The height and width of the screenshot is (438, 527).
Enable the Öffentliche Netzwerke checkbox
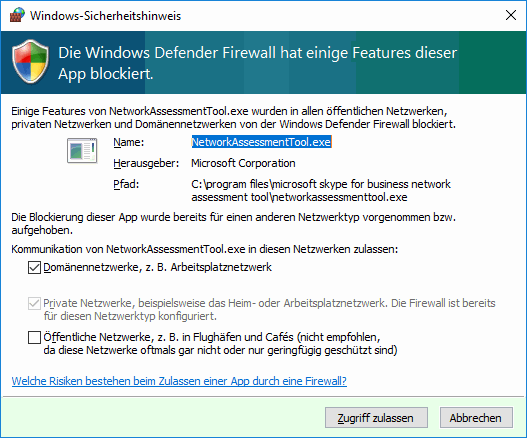pyautogui.click(x=34, y=337)
